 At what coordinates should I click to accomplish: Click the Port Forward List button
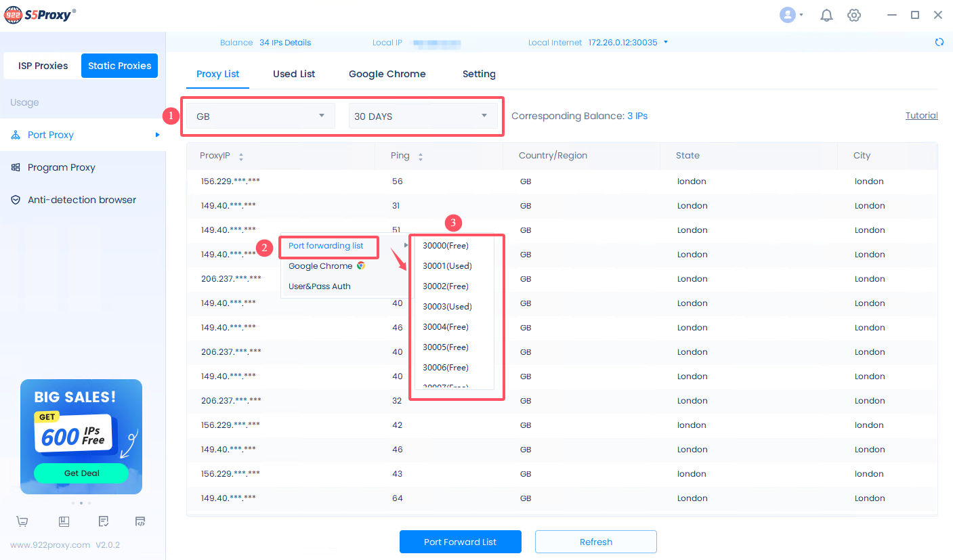(x=460, y=542)
